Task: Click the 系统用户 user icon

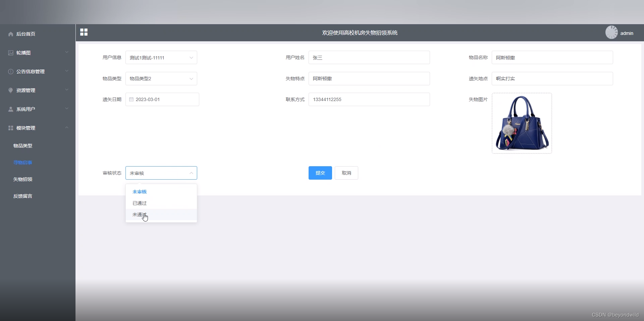Action: click(10, 109)
